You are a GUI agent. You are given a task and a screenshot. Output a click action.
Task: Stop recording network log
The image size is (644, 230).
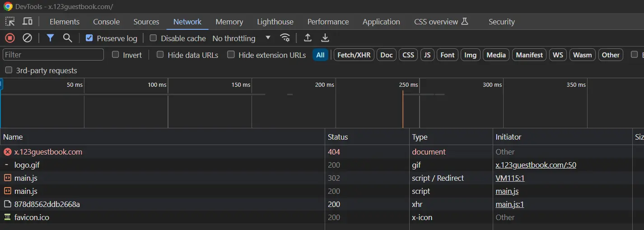(10, 38)
